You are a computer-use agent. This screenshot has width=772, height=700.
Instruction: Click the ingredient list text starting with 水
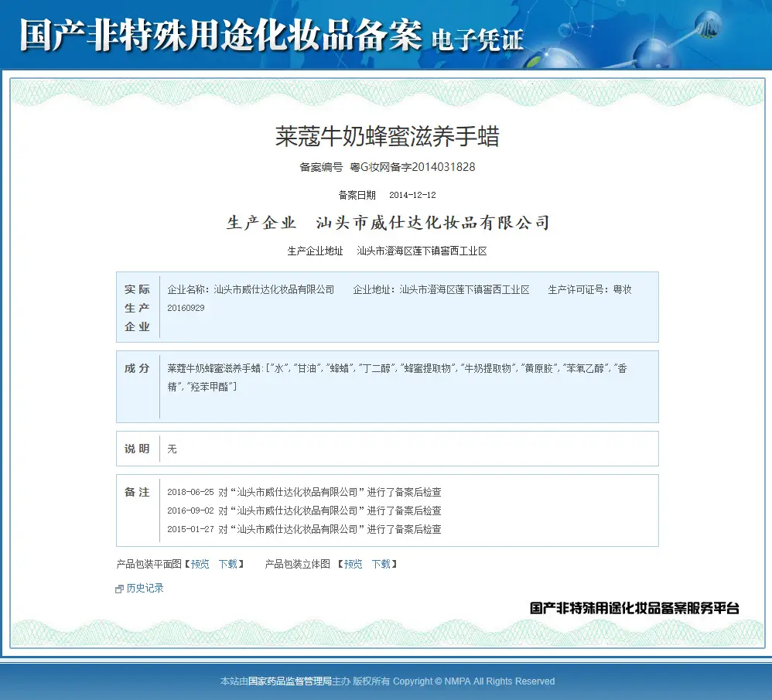tap(397, 377)
